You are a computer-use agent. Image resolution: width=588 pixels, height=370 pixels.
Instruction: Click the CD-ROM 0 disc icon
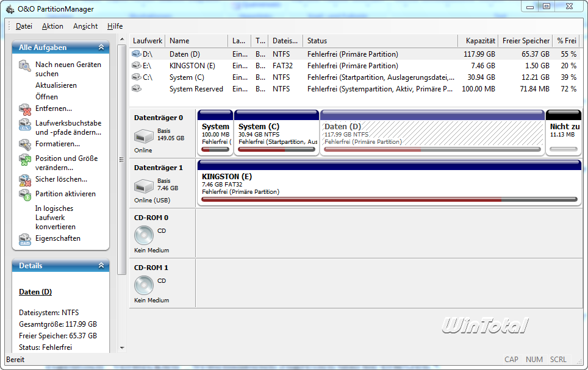click(143, 235)
